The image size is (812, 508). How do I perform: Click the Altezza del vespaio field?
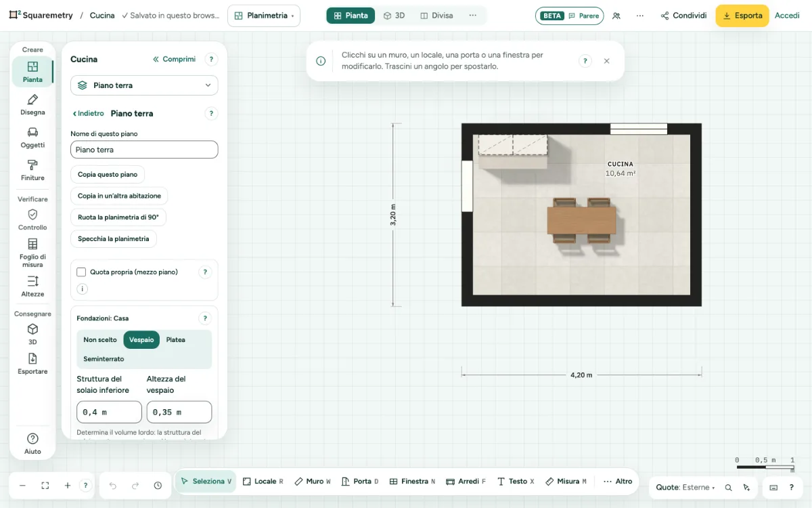click(x=179, y=412)
